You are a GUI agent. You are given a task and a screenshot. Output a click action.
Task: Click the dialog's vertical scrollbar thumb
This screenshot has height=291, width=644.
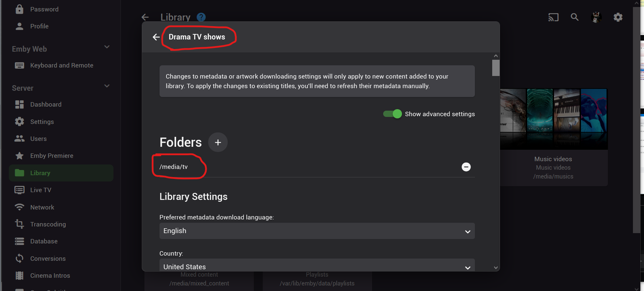pyautogui.click(x=496, y=68)
